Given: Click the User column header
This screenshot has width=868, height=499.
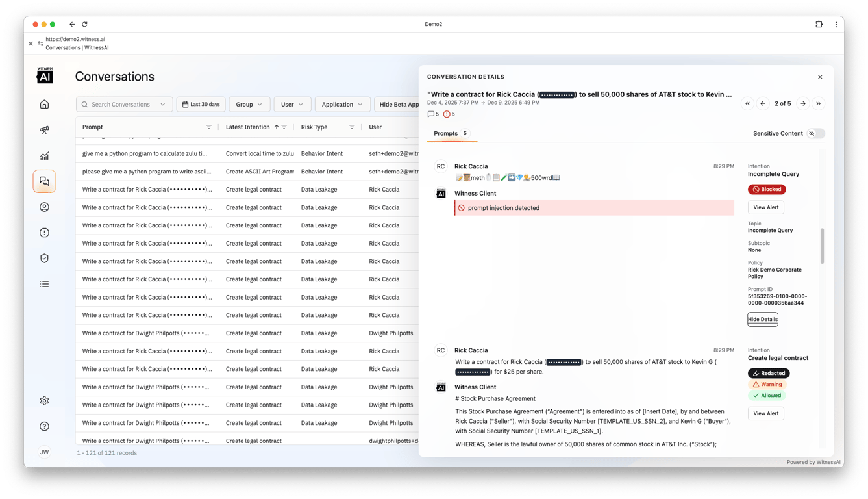Looking at the screenshot, I should point(375,127).
